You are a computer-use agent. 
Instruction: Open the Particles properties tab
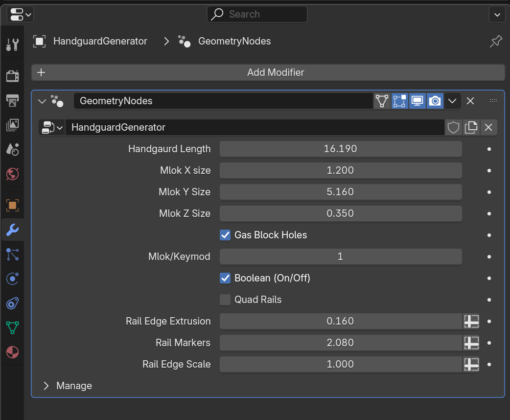(x=12, y=254)
